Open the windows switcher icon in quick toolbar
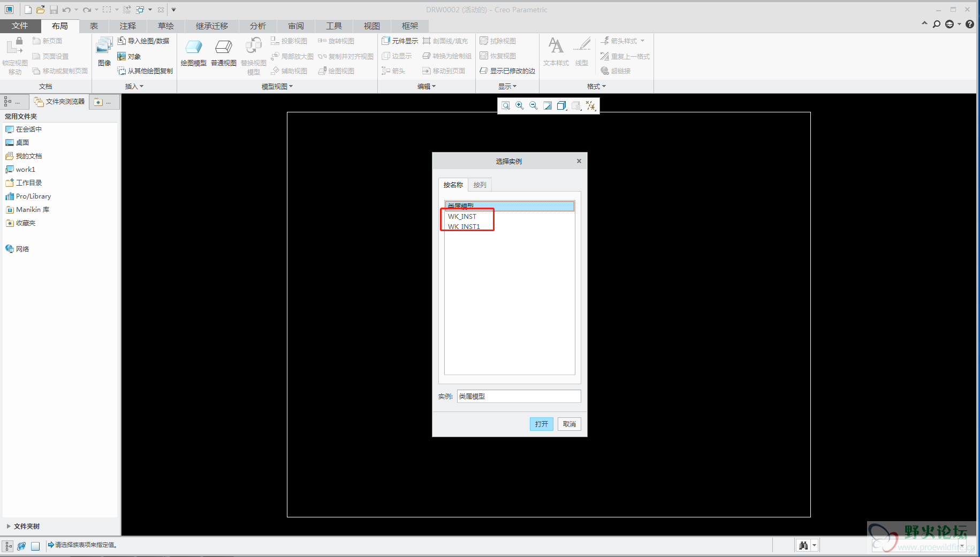This screenshot has height=557, width=980. pyautogui.click(x=140, y=10)
